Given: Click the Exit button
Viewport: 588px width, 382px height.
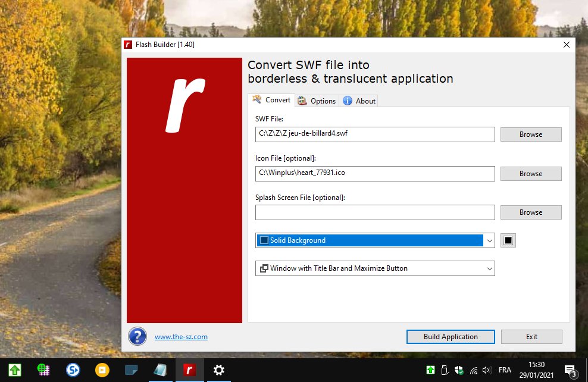Looking at the screenshot, I should 531,337.
